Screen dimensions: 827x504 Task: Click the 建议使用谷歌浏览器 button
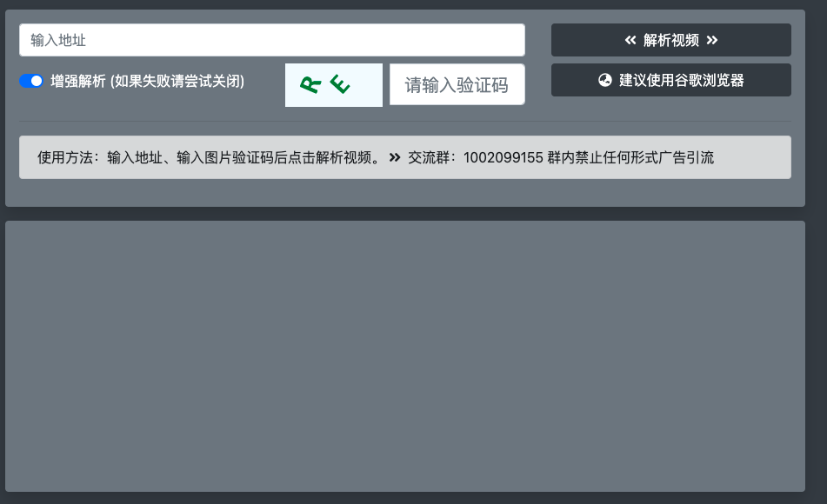[670, 80]
